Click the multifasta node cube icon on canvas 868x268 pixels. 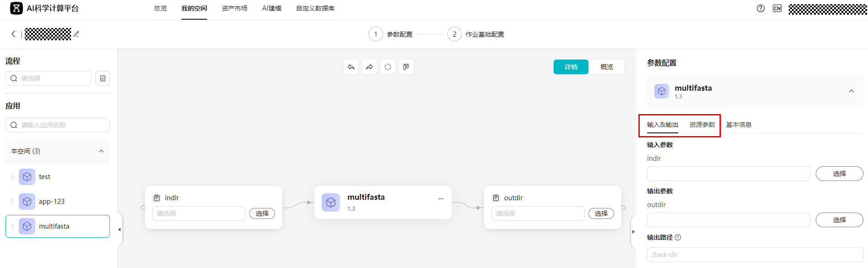tap(331, 202)
